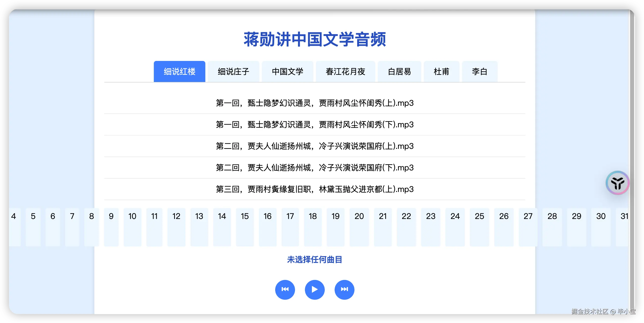The height and width of the screenshot is (323, 644).
Task: Select page 28
Action: (x=552, y=216)
